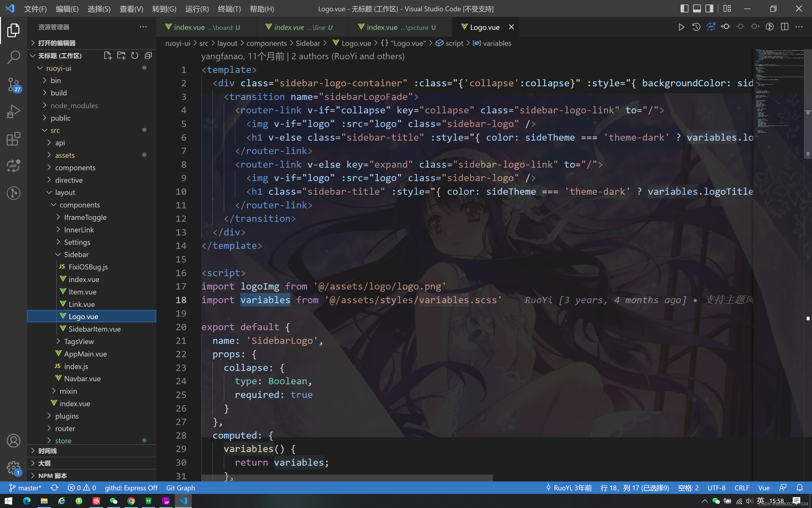Click errors and warnings count in status bar

pos(82,488)
